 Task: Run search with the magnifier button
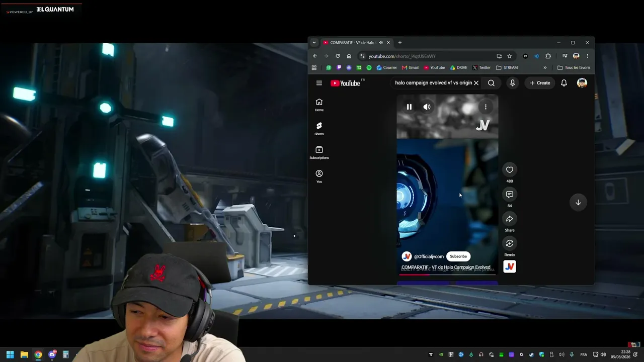click(491, 83)
